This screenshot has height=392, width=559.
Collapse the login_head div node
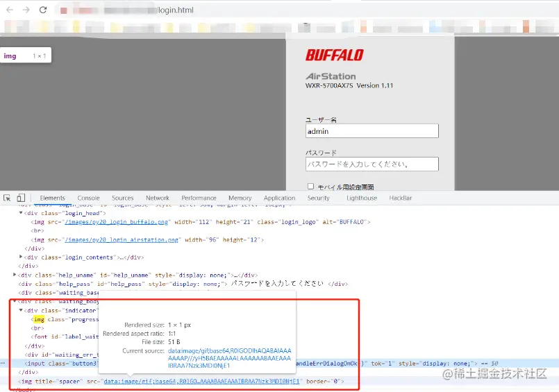pos(21,213)
